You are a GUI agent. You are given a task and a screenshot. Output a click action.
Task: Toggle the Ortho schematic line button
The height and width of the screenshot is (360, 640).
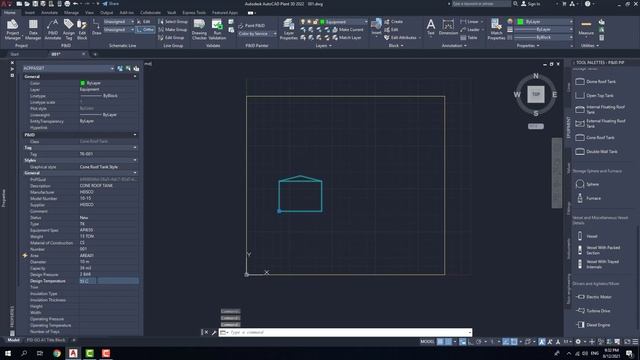coord(145,29)
